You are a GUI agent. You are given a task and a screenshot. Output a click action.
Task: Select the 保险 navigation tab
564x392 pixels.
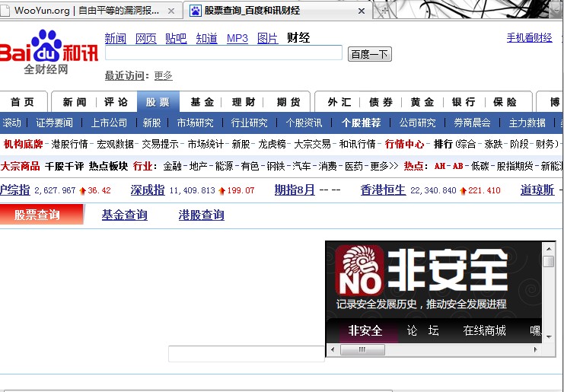coord(505,102)
